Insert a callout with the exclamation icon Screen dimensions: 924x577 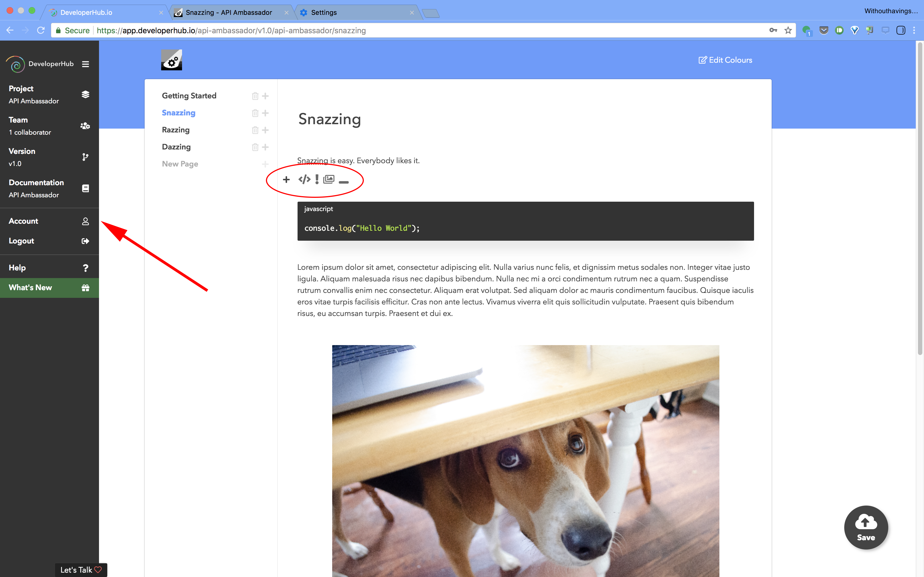317,179
